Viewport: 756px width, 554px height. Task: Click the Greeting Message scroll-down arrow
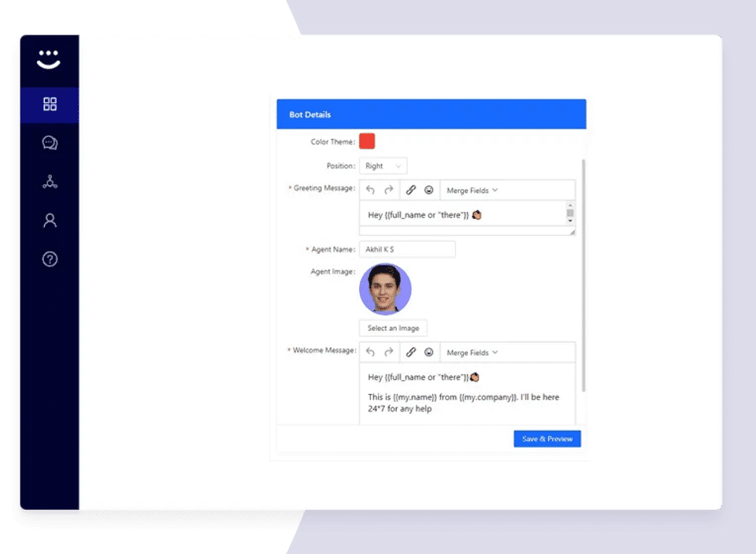tap(570, 221)
